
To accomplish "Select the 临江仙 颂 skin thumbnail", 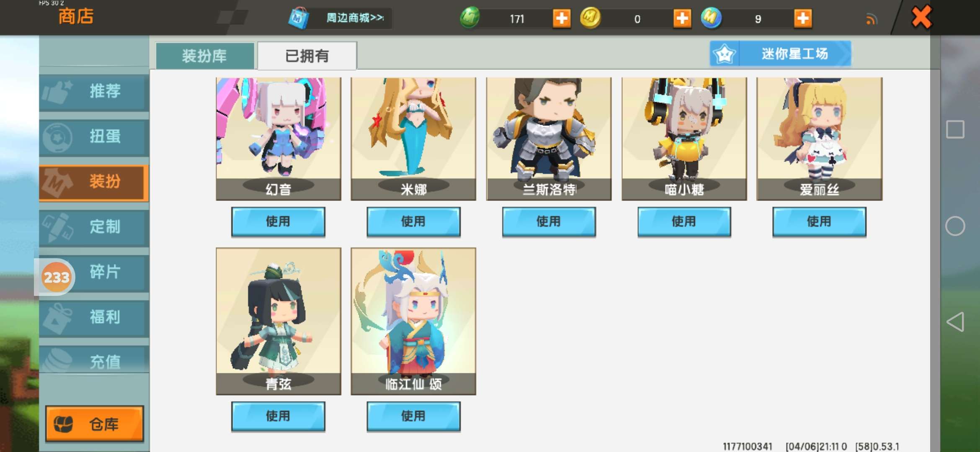I will (x=413, y=321).
